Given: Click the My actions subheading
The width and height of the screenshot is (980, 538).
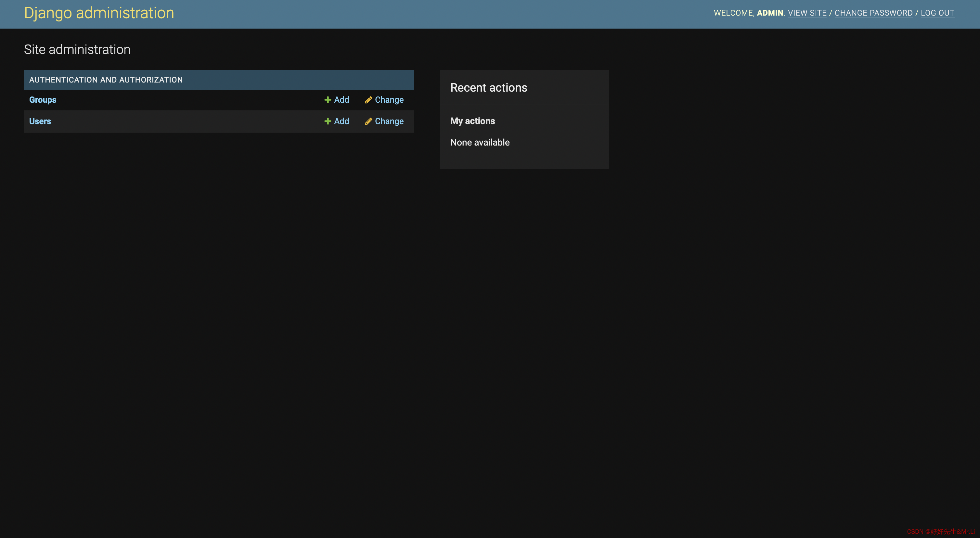Looking at the screenshot, I should 472,121.
